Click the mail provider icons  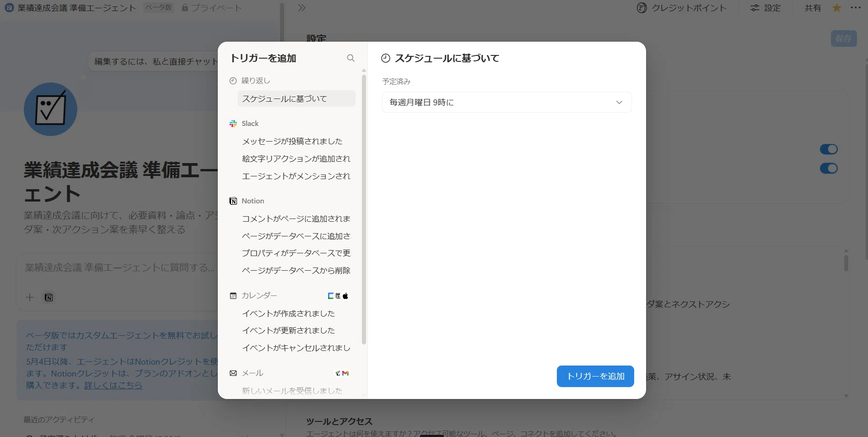342,373
